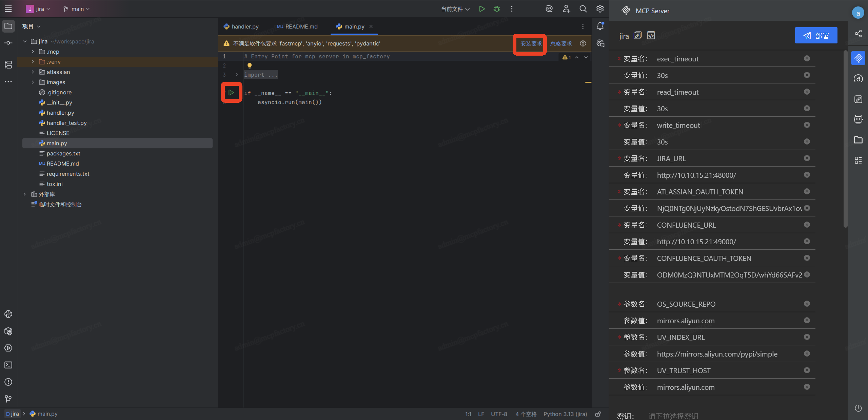Click the Debug bug icon
Viewport: 868px width, 420px height.
pyautogui.click(x=497, y=9)
